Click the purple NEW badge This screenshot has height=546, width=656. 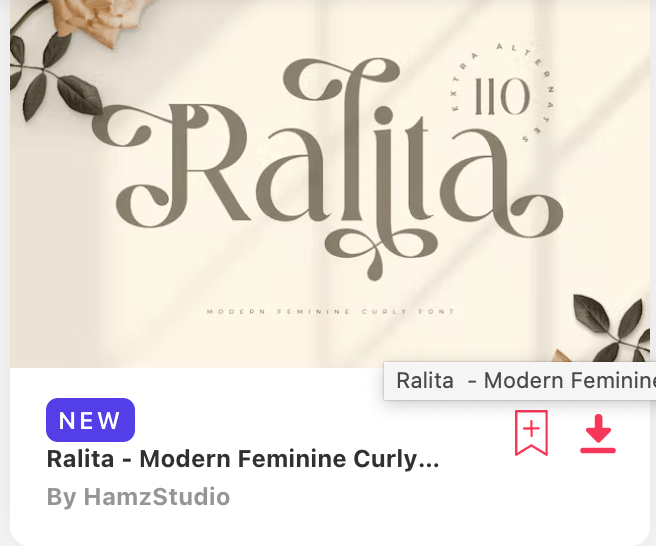point(90,420)
